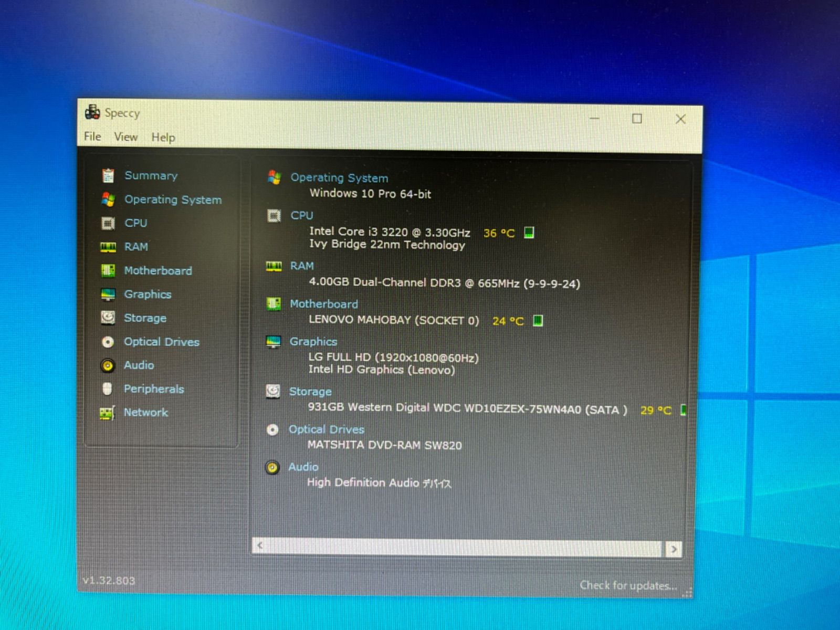
Task: Click the Audio speaker icon in summary panel
Action: coord(272,467)
